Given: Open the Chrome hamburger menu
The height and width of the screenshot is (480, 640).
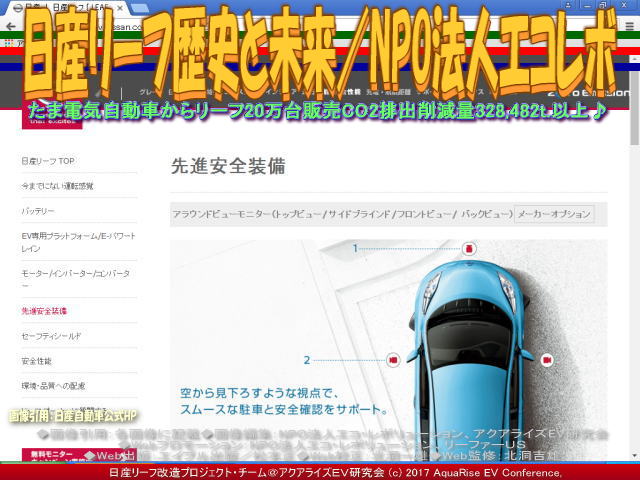Looking at the screenshot, I should coord(630,27).
